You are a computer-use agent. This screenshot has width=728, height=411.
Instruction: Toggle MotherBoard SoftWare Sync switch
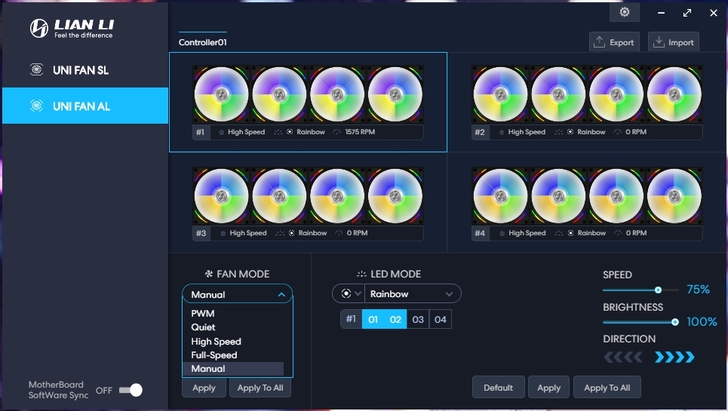pyautogui.click(x=130, y=390)
